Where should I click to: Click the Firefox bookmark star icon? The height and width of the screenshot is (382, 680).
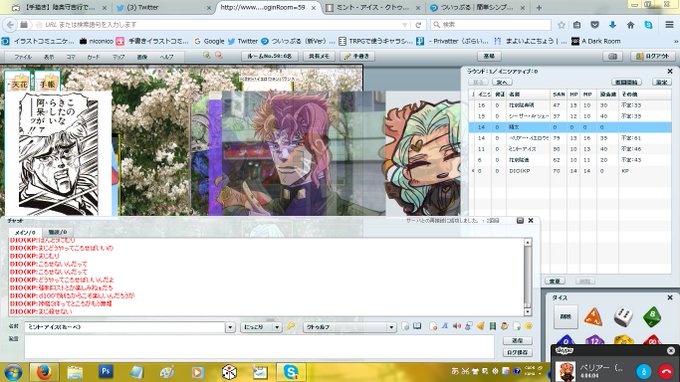coord(561,25)
